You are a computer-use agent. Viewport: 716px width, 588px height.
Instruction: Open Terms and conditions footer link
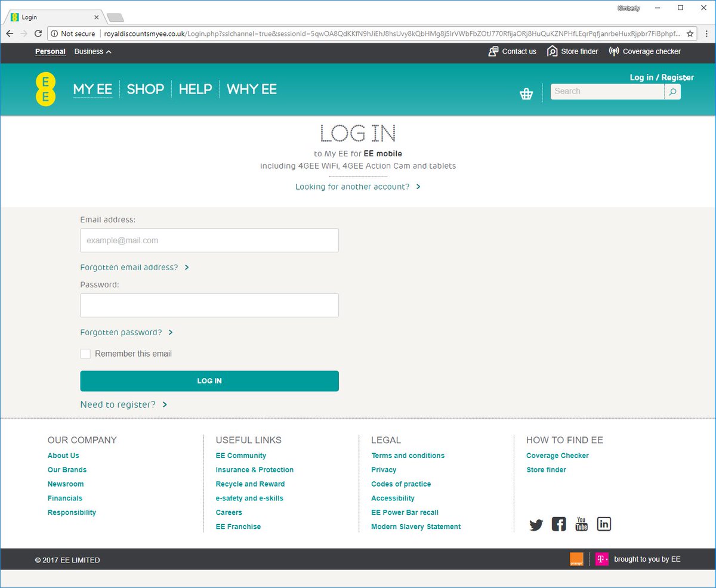408,456
